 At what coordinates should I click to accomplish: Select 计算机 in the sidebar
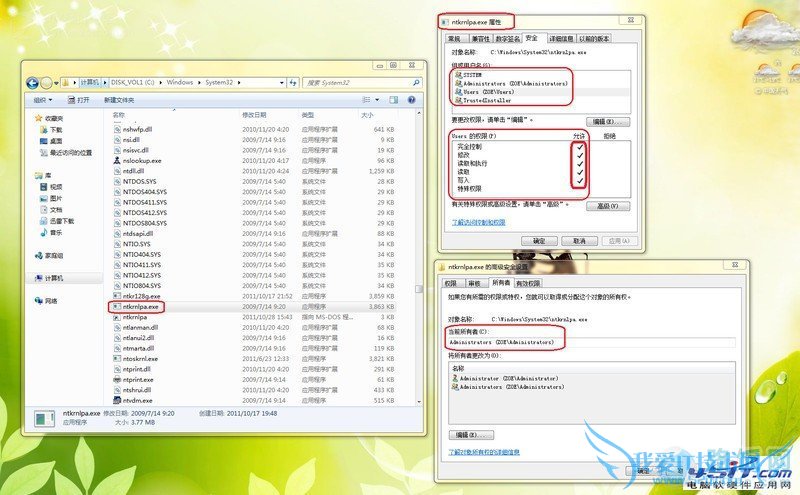coord(49,278)
